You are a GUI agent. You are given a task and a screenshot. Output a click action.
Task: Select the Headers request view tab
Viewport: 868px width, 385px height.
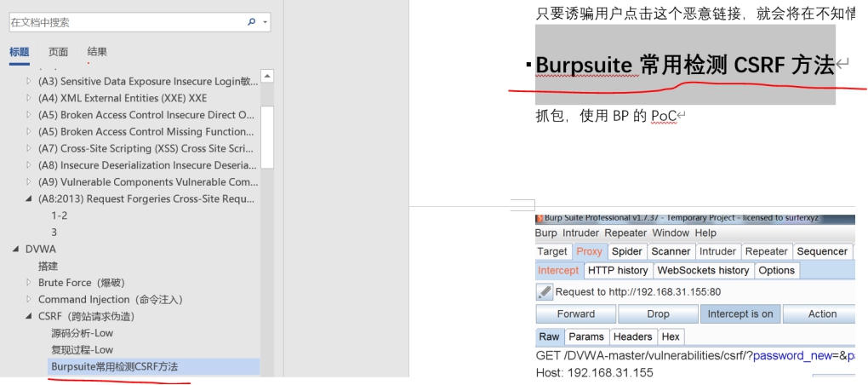click(x=633, y=336)
